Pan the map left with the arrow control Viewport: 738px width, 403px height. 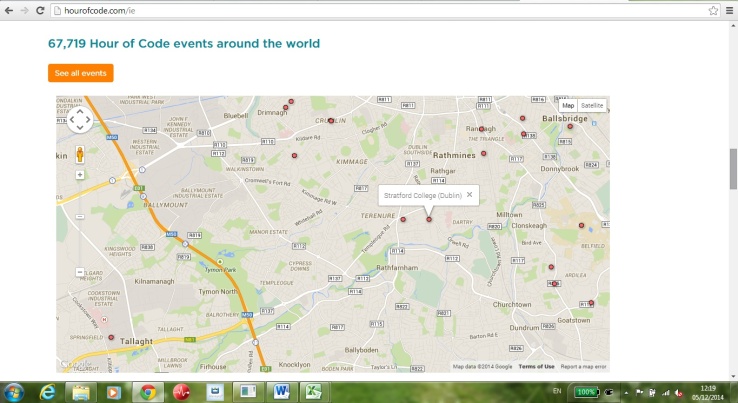click(72, 120)
